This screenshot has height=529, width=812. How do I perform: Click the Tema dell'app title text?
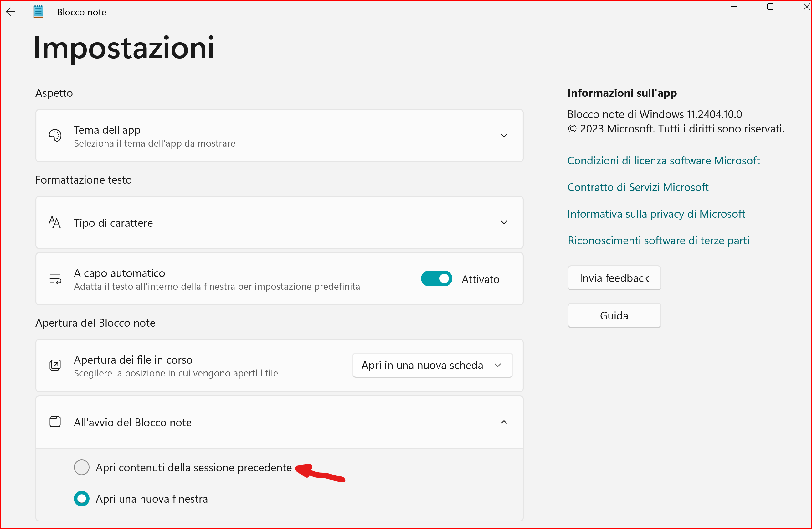click(107, 130)
